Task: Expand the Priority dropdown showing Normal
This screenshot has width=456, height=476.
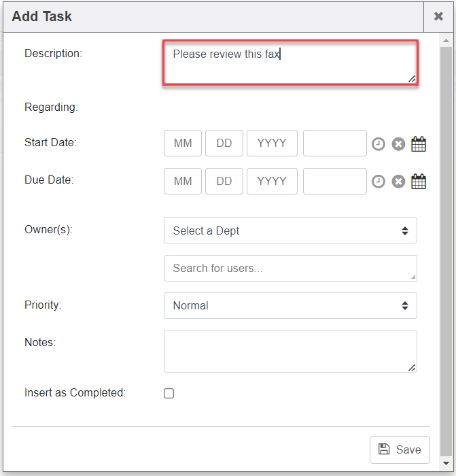Action: [x=290, y=305]
